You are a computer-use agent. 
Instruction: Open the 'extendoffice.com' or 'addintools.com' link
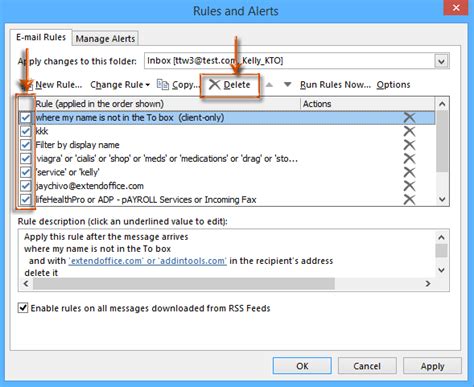point(147,261)
